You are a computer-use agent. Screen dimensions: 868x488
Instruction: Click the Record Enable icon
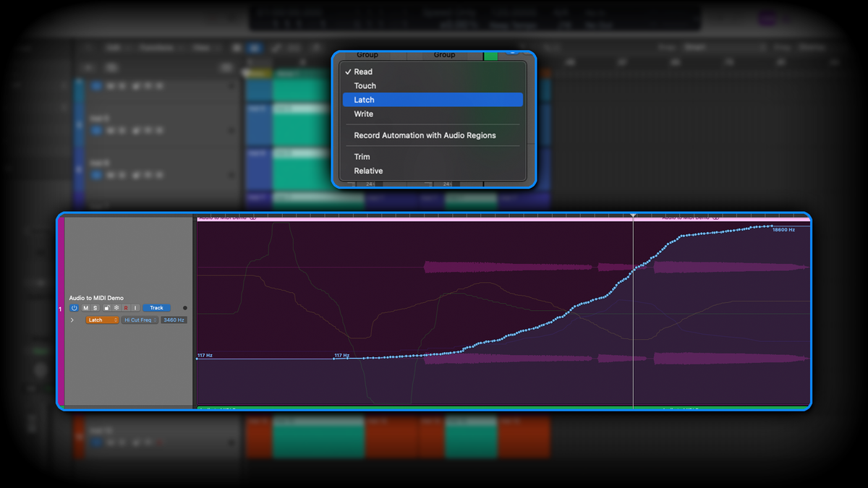[x=126, y=308]
